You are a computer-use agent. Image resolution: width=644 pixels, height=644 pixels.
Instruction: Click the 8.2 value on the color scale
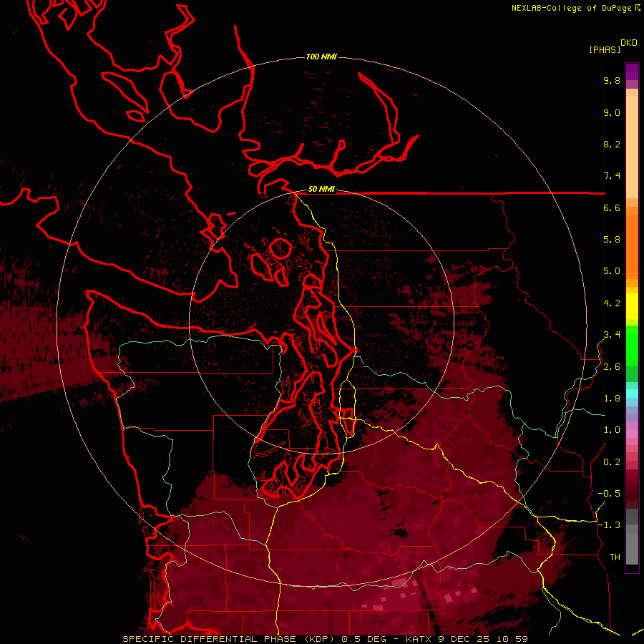(x=612, y=144)
